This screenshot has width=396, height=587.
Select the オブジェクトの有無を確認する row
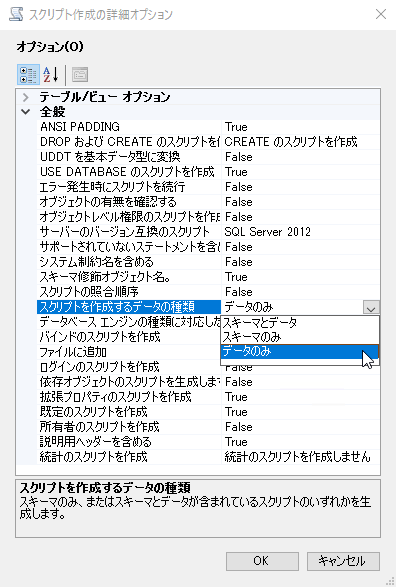pos(128,202)
